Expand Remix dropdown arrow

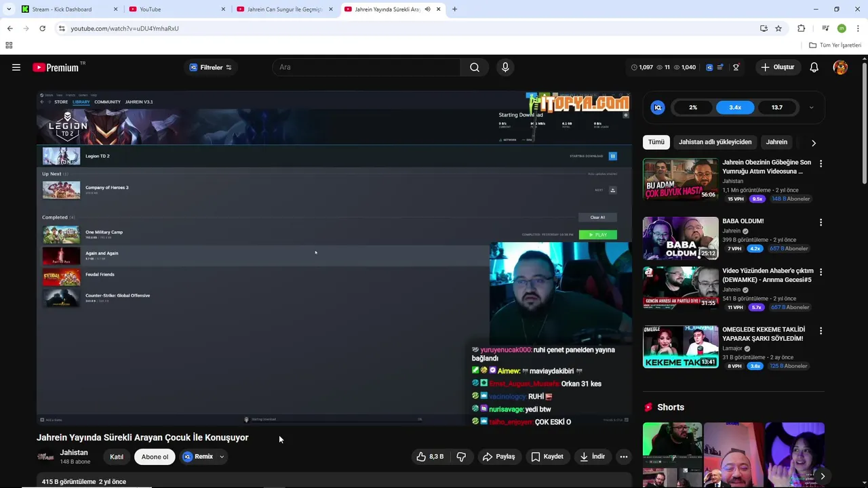pos(222,457)
